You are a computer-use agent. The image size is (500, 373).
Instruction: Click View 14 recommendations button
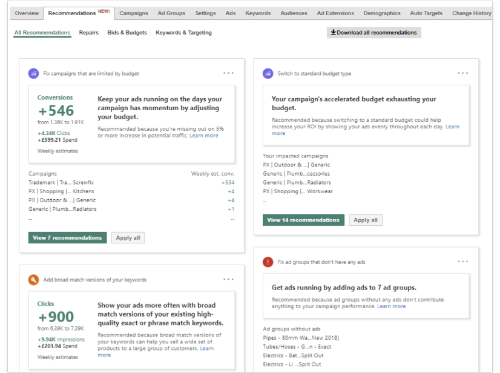(x=303, y=220)
